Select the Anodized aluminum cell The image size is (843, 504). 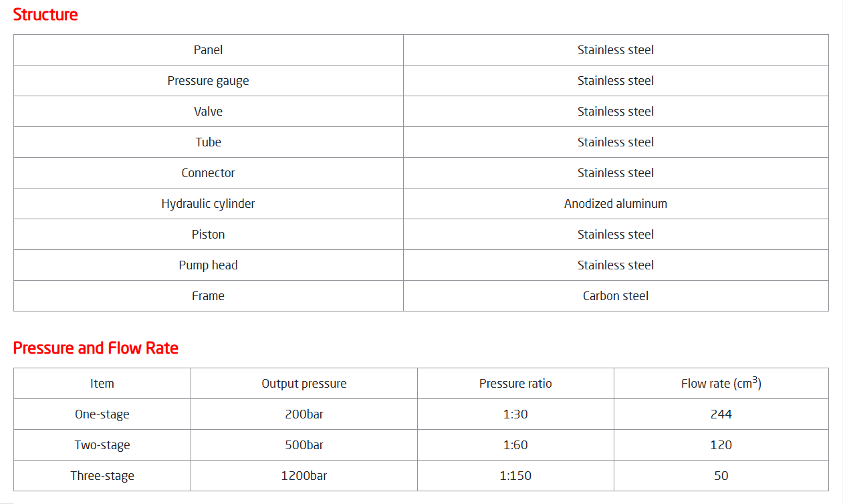pos(616,204)
